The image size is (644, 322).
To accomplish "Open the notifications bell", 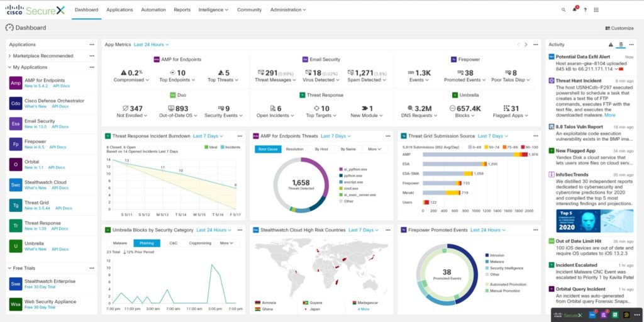I will (x=574, y=10).
